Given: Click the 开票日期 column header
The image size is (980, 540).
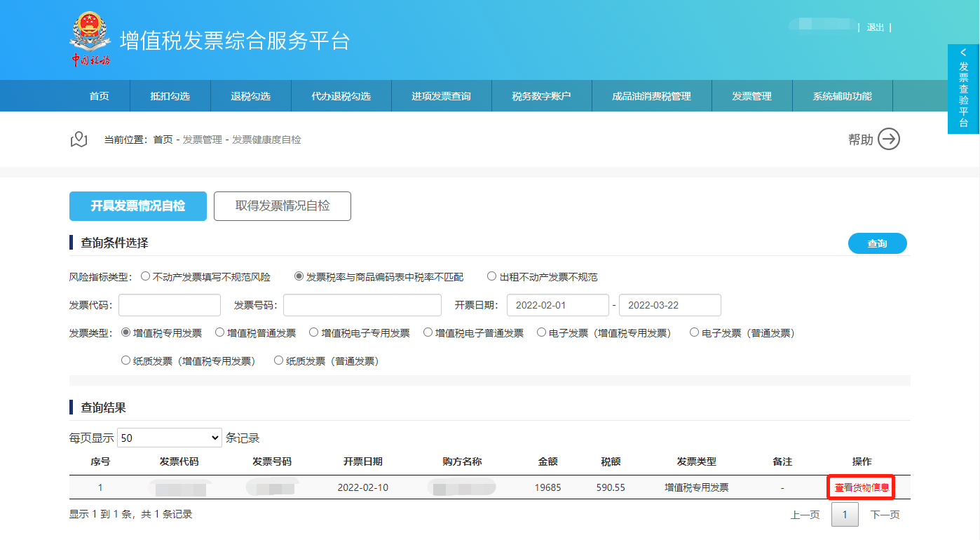Looking at the screenshot, I should 363,461.
